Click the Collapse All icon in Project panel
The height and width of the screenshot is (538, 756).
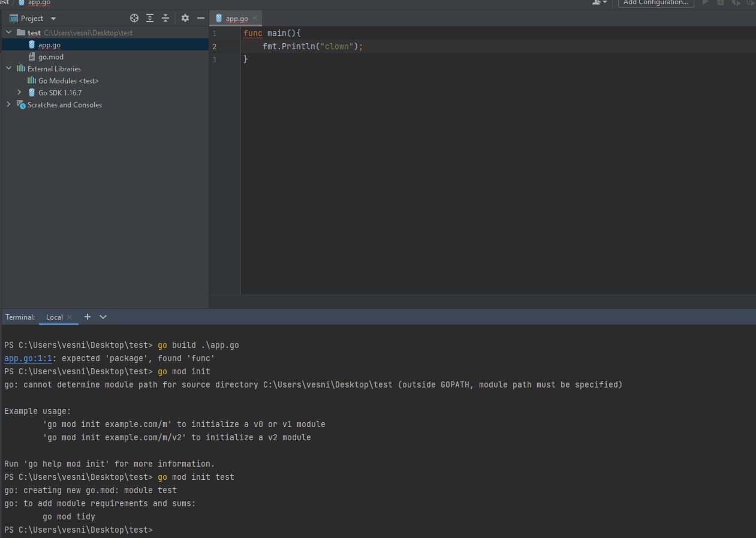(x=165, y=18)
